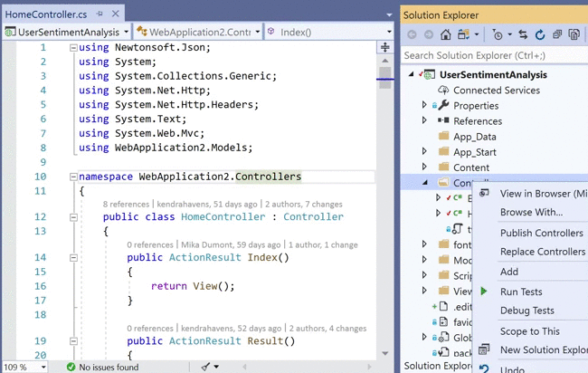Click the UserSentimentAnalysis project icon

430,74
